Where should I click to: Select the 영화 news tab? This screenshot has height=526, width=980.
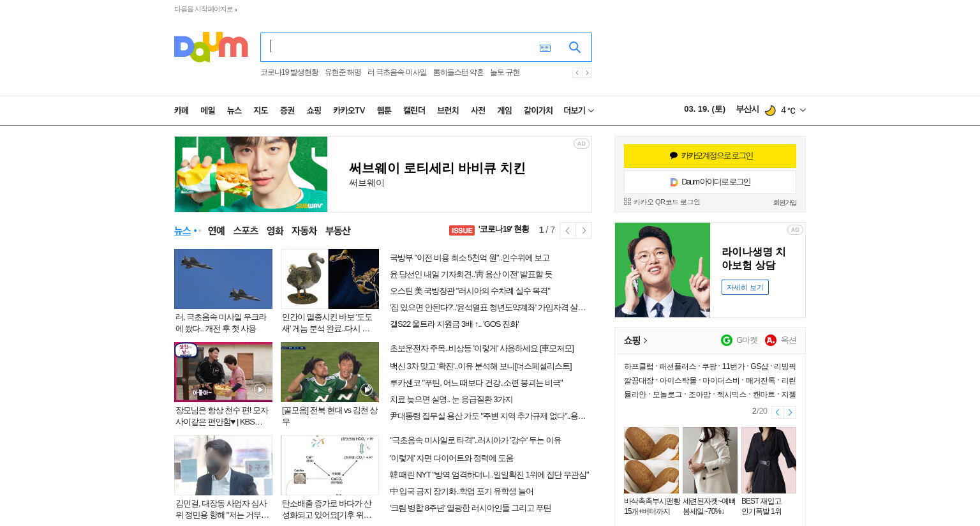click(x=275, y=230)
